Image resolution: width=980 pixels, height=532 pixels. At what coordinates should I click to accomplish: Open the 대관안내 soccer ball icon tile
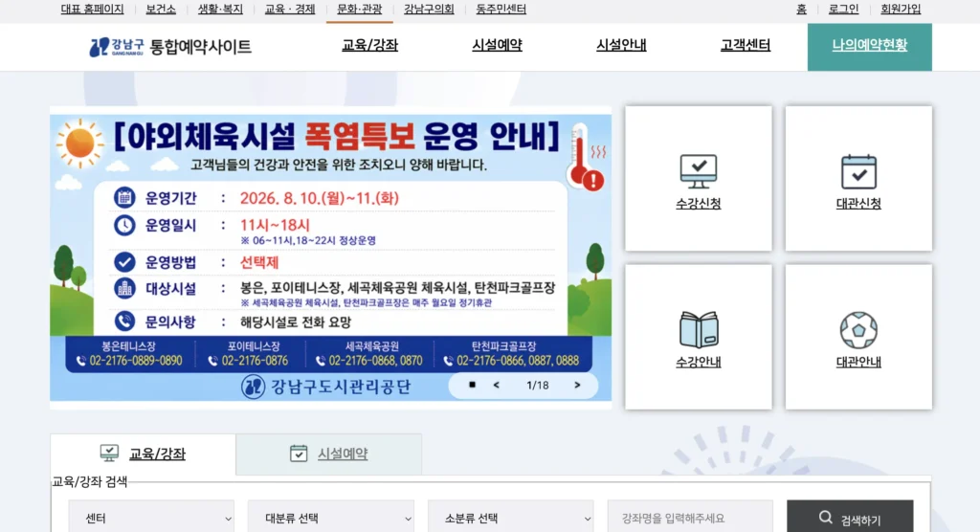pyautogui.click(x=858, y=337)
